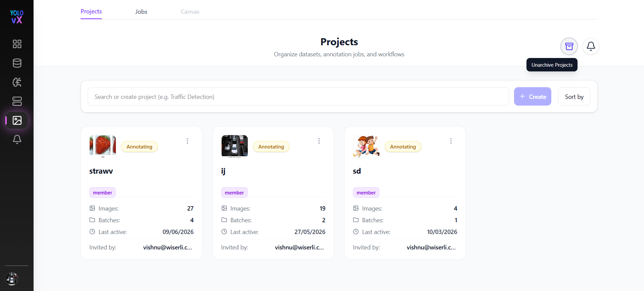Switch to the Projects tab
This screenshot has width=644, height=291.
click(91, 11)
